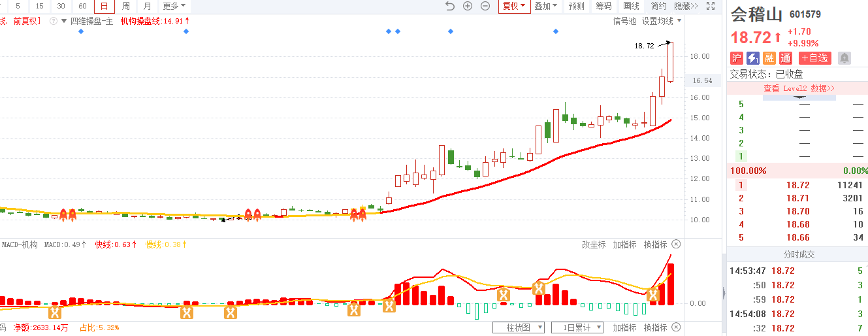Image resolution: width=868 pixels, height=336 pixels.
Task: Open the price alert bell icon
Action: tap(844, 58)
